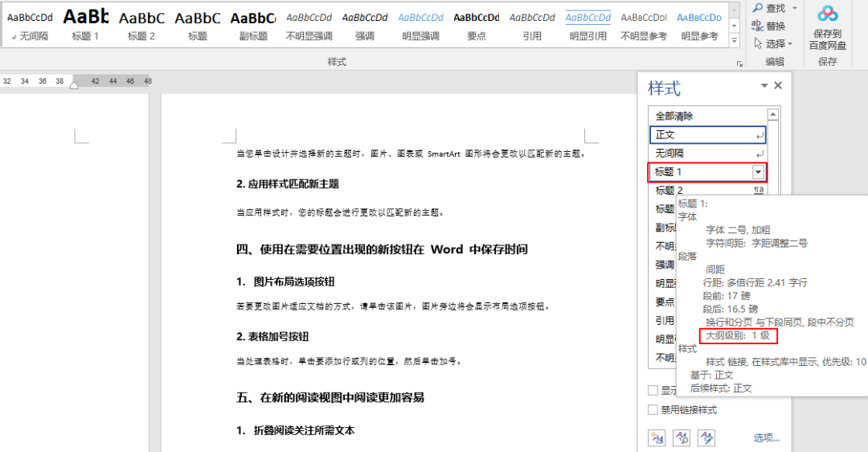The width and height of the screenshot is (868, 452).
Task: Click the Styles group dialog launcher icon
Action: pyautogui.click(x=739, y=64)
